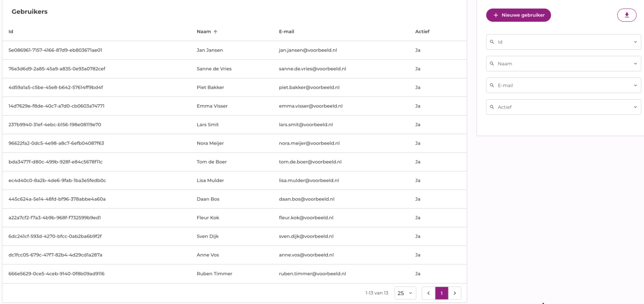
Task: Click the download export icon button
Action: (627, 15)
